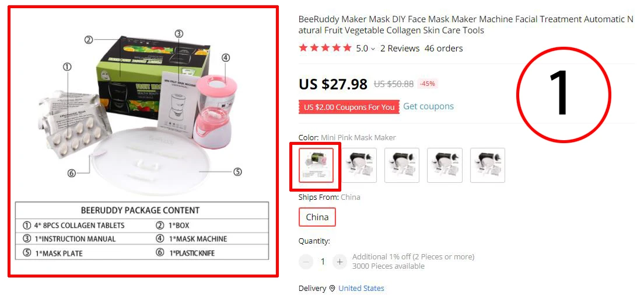Choose the fifth color variant thumbnail
644x295 pixels.
[488, 165]
